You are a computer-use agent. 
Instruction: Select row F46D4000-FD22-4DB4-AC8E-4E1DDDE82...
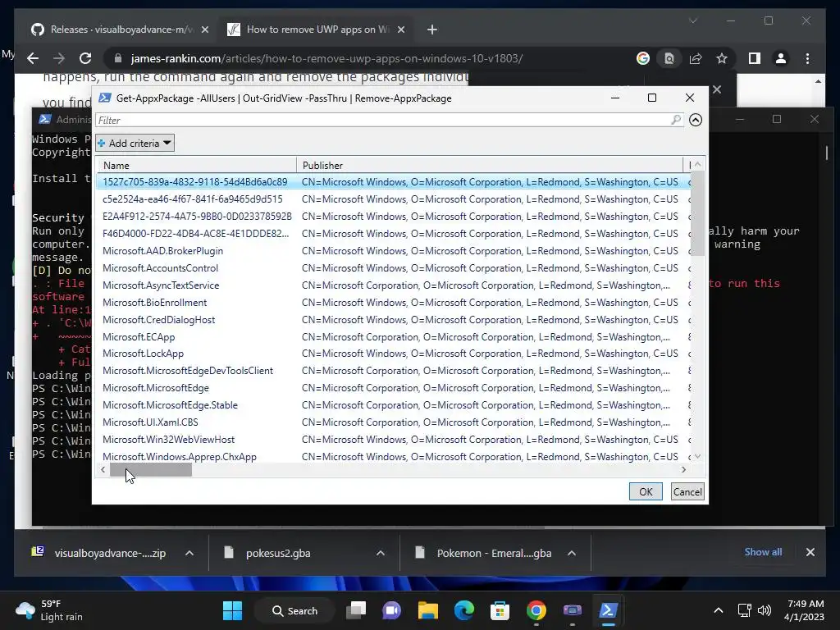coord(394,234)
